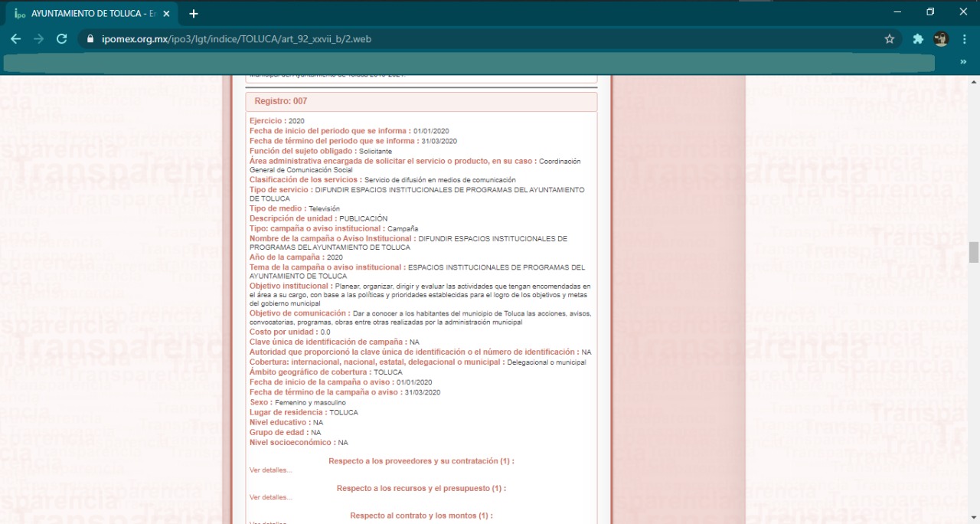Show hidden bookmarks with the double chevron
The height and width of the screenshot is (524, 980).
click(x=964, y=62)
